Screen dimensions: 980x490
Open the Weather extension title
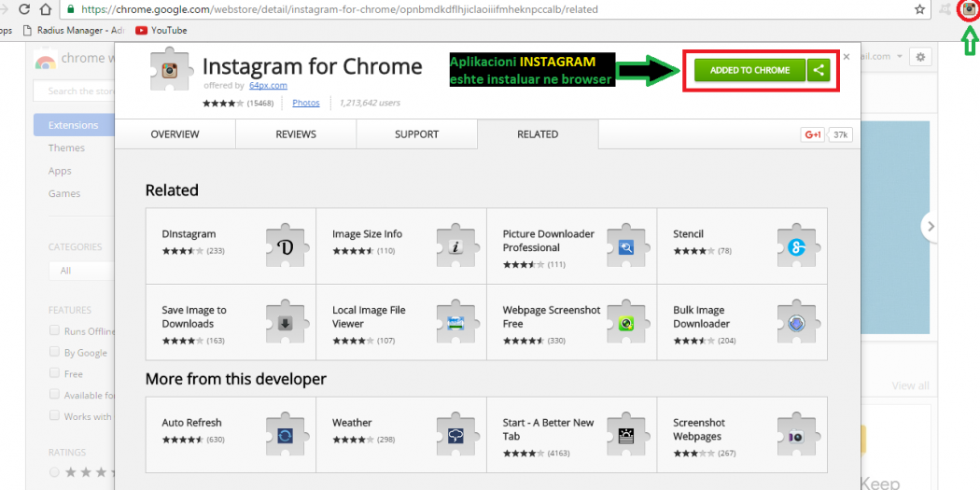(352, 423)
